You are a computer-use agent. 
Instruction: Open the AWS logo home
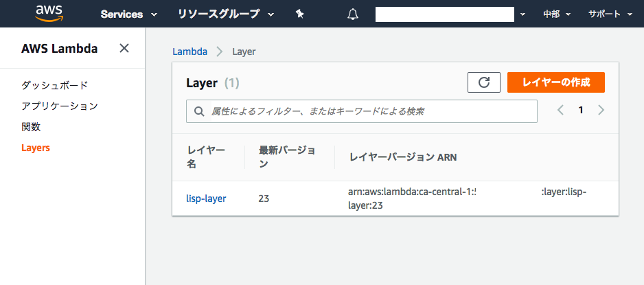click(49, 14)
